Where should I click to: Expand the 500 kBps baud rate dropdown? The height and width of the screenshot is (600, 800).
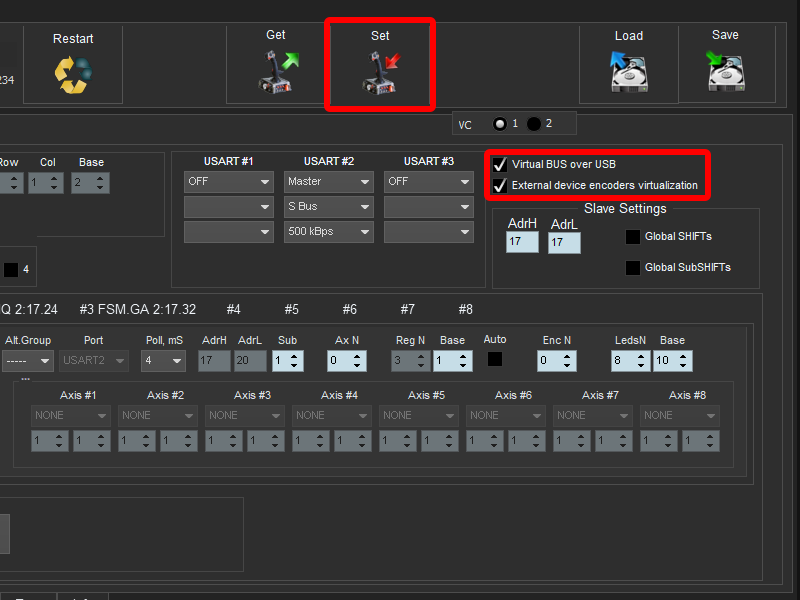tap(329, 232)
